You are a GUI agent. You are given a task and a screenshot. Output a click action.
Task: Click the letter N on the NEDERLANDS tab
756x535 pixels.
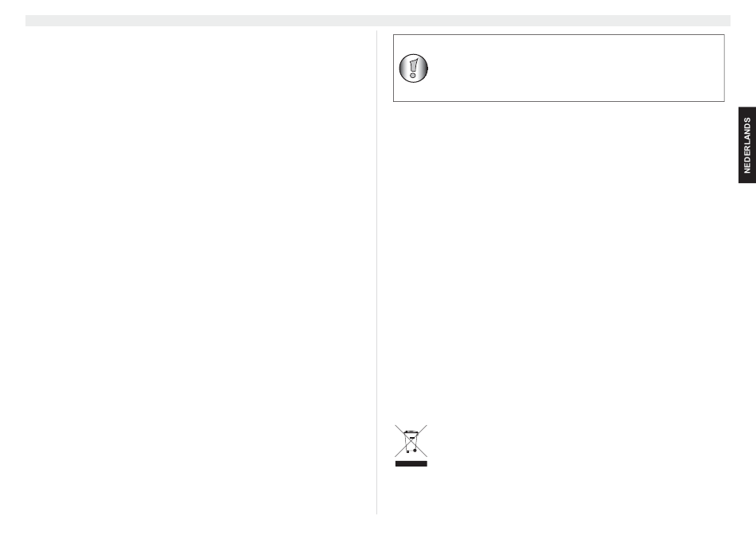tap(747, 170)
